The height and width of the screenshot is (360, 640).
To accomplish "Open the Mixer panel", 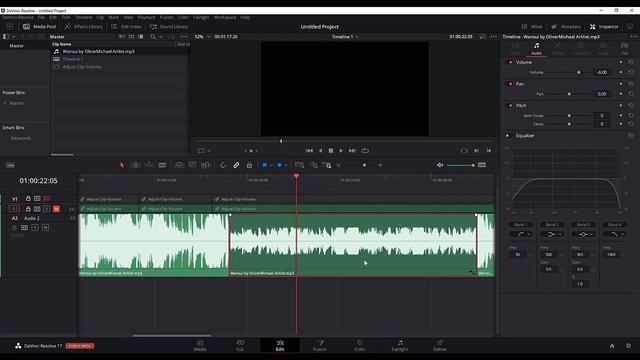I will 532,27.
